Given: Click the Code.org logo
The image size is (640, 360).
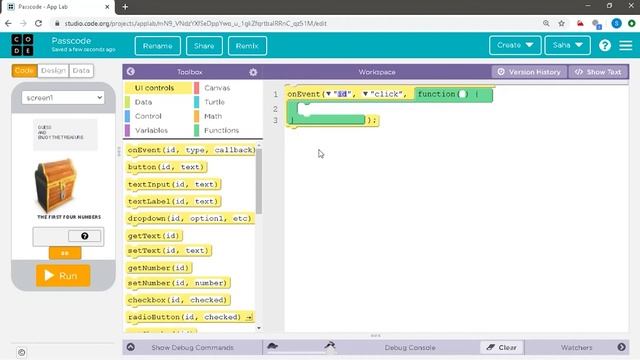Looking at the screenshot, I should pyautogui.click(x=22, y=45).
